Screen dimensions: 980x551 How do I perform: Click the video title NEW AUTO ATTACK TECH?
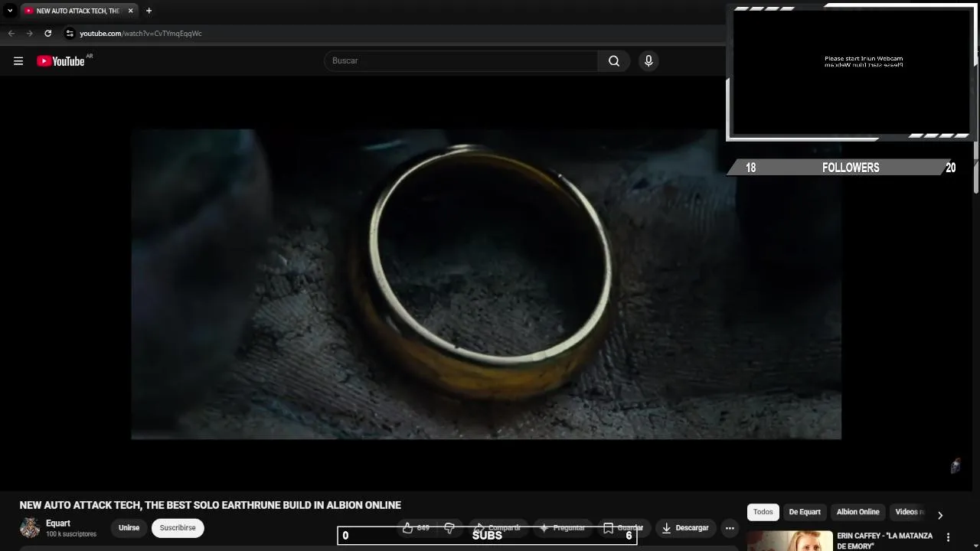210,505
